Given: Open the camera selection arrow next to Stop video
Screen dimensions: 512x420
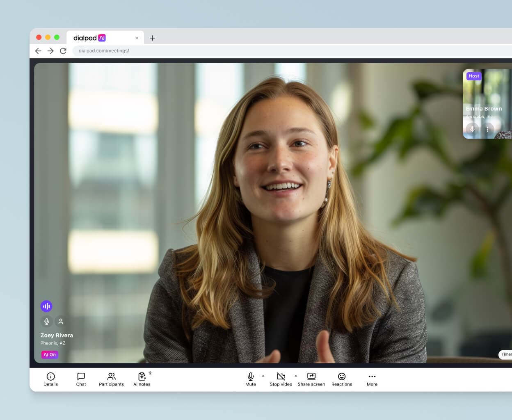Looking at the screenshot, I should [295, 377].
